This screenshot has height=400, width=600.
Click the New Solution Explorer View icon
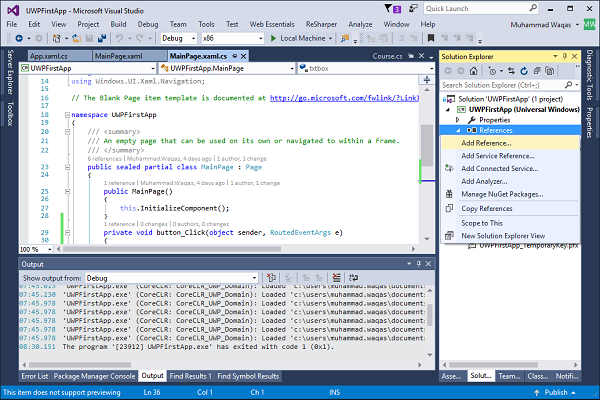(x=451, y=235)
